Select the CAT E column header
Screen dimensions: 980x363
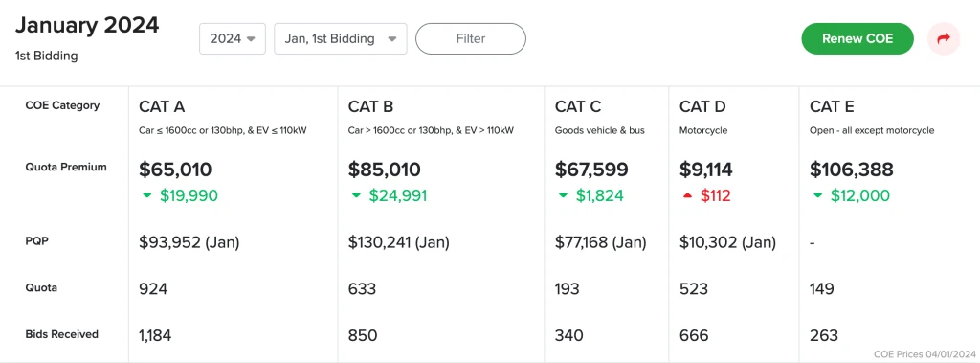[832, 107]
